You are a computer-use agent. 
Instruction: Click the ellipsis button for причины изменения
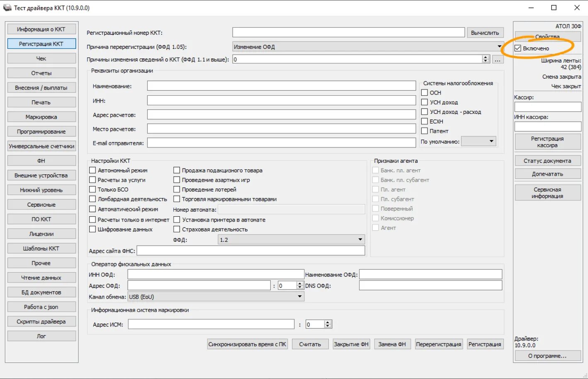coord(498,60)
